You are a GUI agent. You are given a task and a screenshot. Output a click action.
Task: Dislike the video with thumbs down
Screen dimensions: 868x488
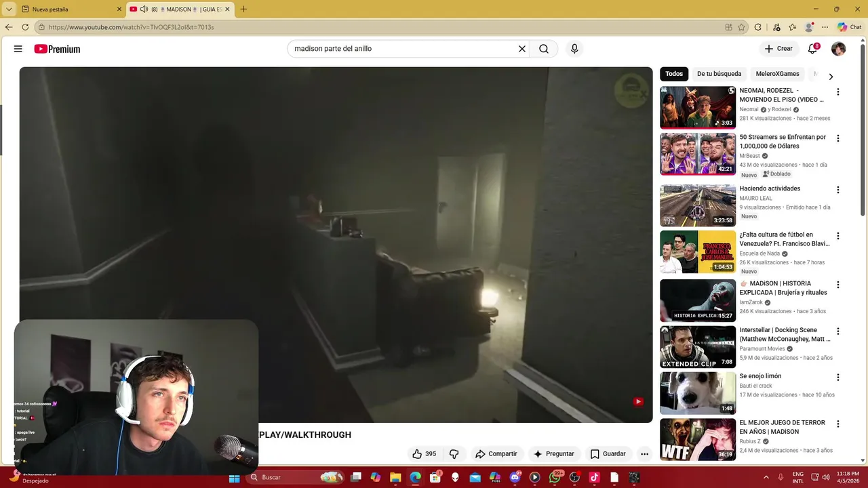454,454
